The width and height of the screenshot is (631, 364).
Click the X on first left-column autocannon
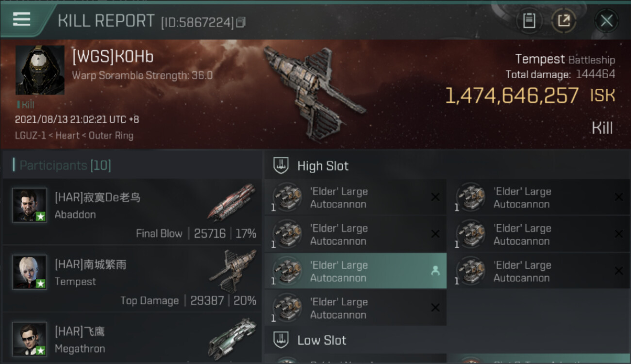[x=435, y=197]
